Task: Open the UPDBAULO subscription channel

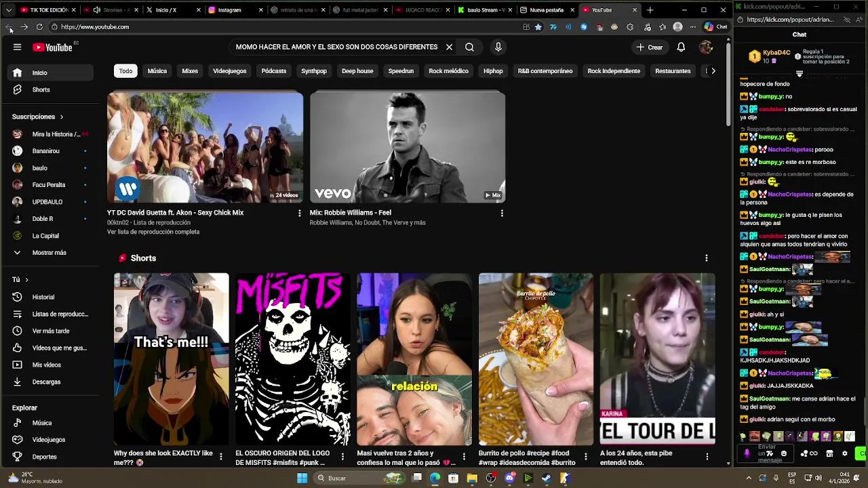Action: 50,202
